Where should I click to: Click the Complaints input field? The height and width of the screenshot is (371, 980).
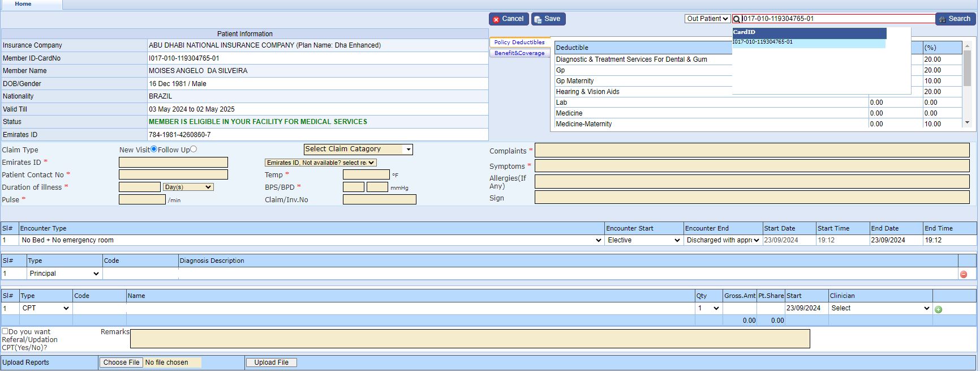[x=751, y=151]
